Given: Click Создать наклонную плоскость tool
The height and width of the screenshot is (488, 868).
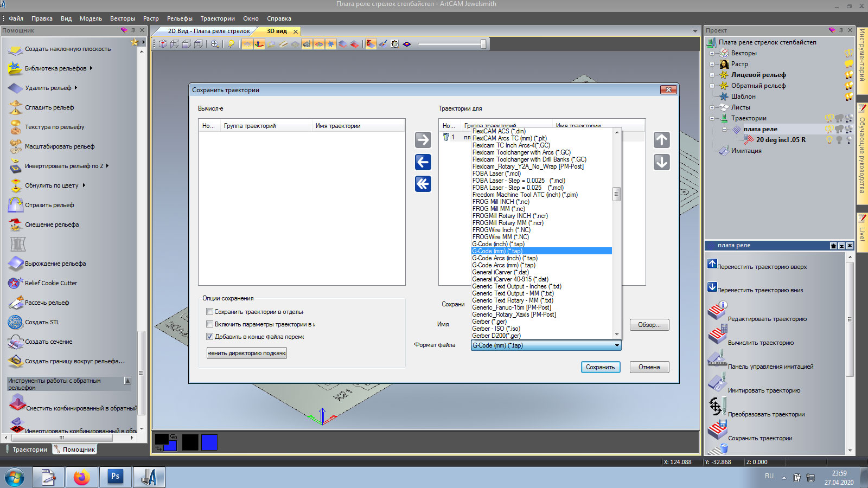Looking at the screenshot, I should pos(59,49).
